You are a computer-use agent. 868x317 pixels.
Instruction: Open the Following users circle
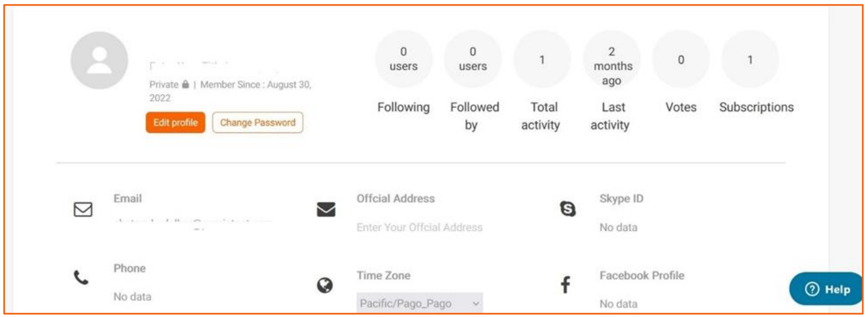pyautogui.click(x=404, y=59)
